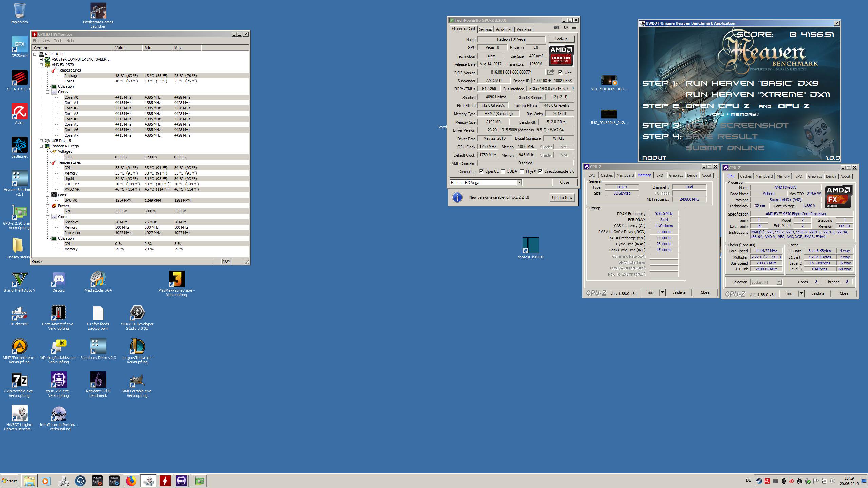Select the SPD tab in CPU-Z Memory window
Image resolution: width=868 pixels, height=488 pixels.
coord(659,175)
